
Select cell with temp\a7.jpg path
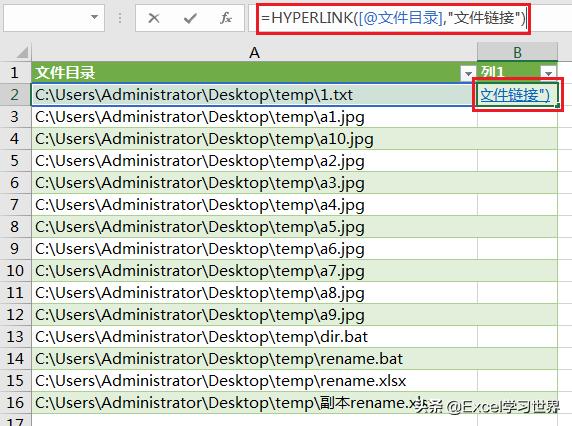click(254, 271)
